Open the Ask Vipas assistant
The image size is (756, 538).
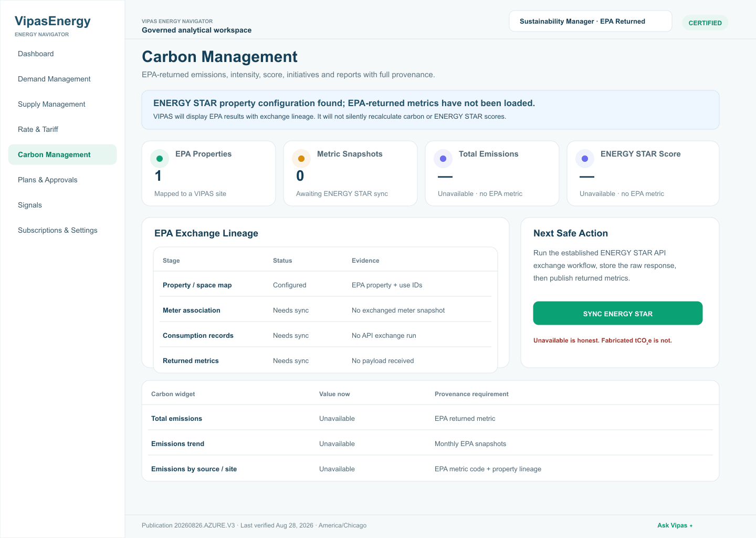pos(675,525)
